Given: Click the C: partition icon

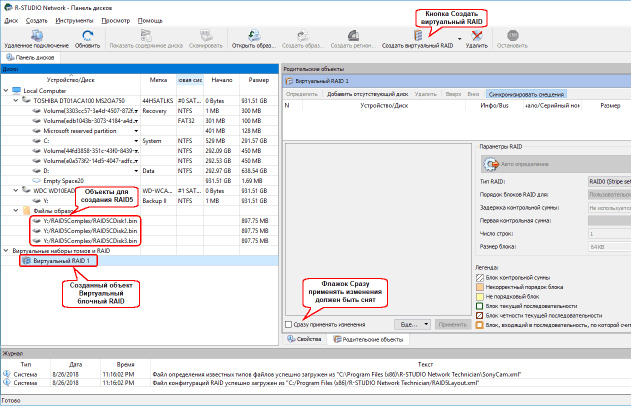Looking at the screenshot, I should pos(37,141).
